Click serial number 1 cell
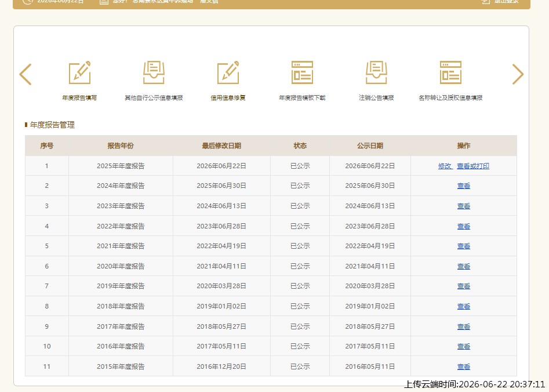 46,166
